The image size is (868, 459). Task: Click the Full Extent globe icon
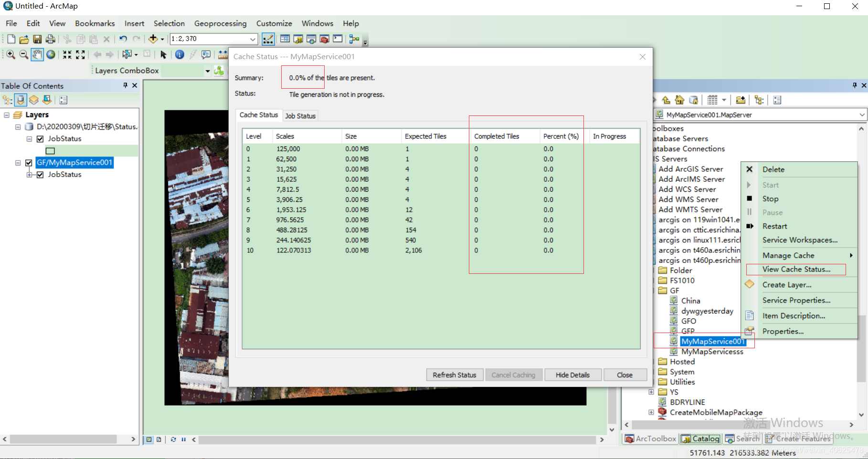[51, 55]
